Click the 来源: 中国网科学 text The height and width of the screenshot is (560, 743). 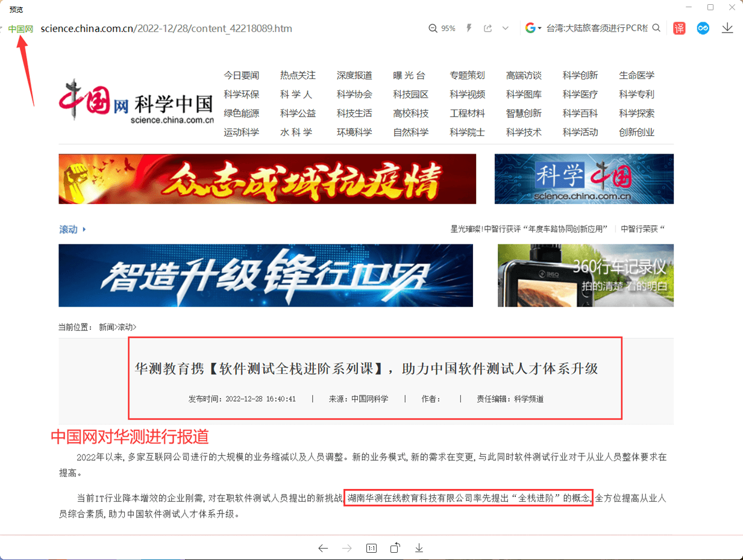(x=359, y=399)
